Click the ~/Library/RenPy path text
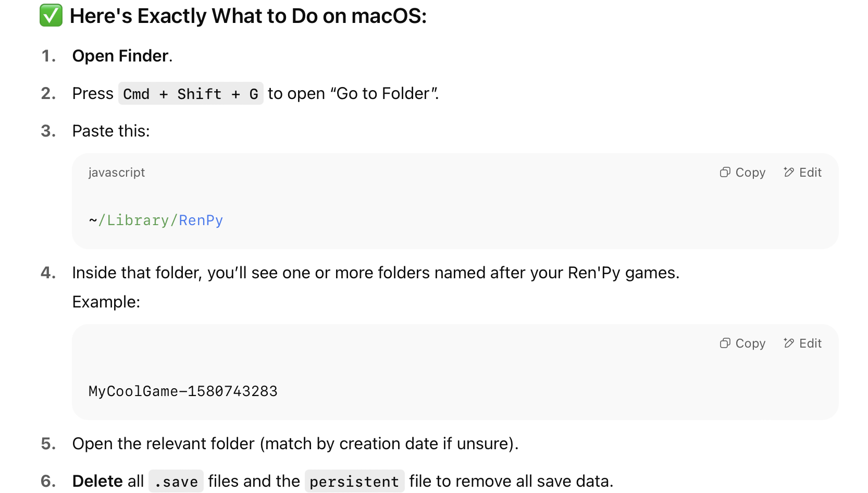The height and width of the screenshot is (493, 868). click(156, 220)
